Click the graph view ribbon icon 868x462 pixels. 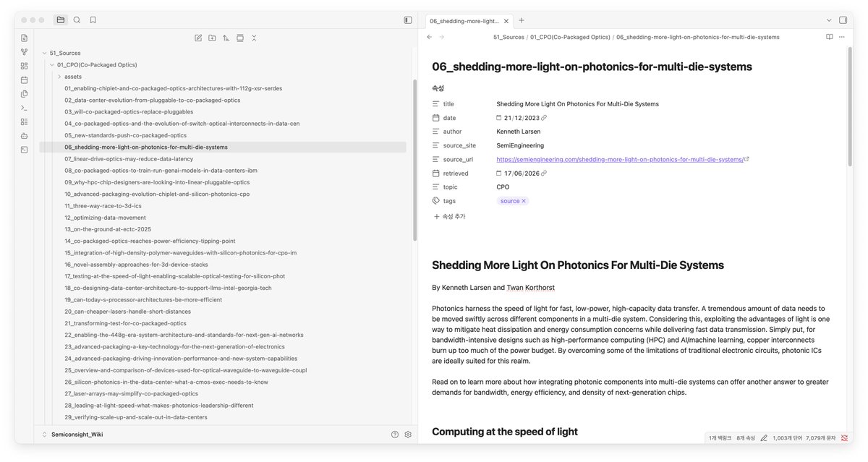(x=24, y=52)
